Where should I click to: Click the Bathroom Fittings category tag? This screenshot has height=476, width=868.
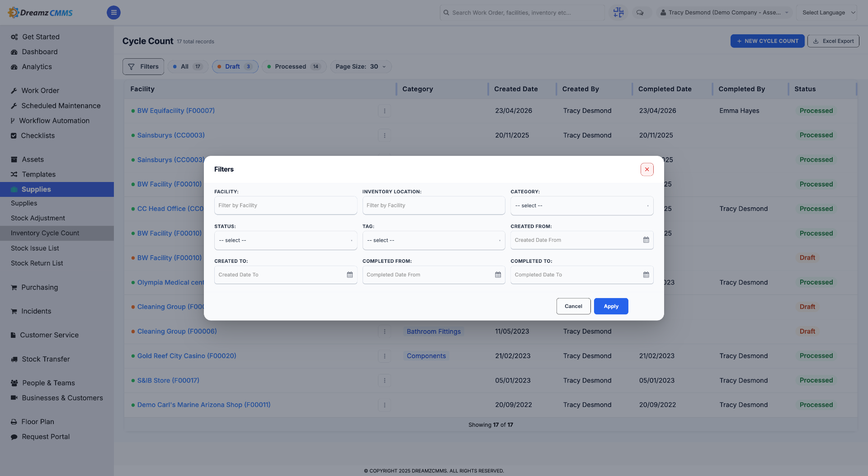click(434, 331)
